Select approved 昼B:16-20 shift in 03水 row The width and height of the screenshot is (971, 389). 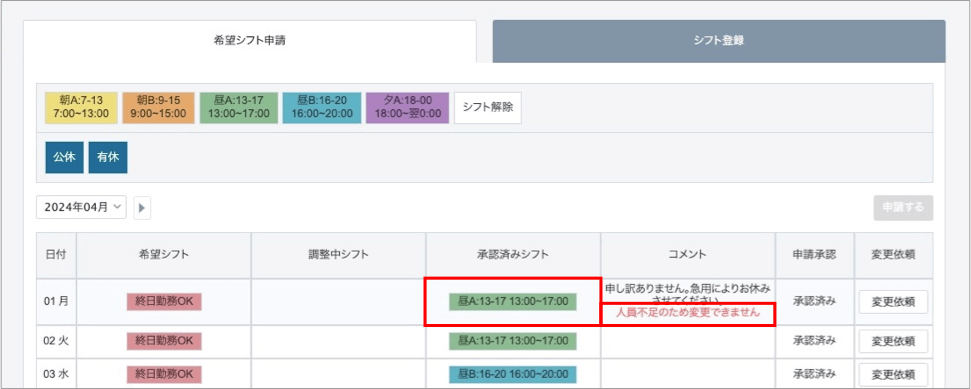513,374
